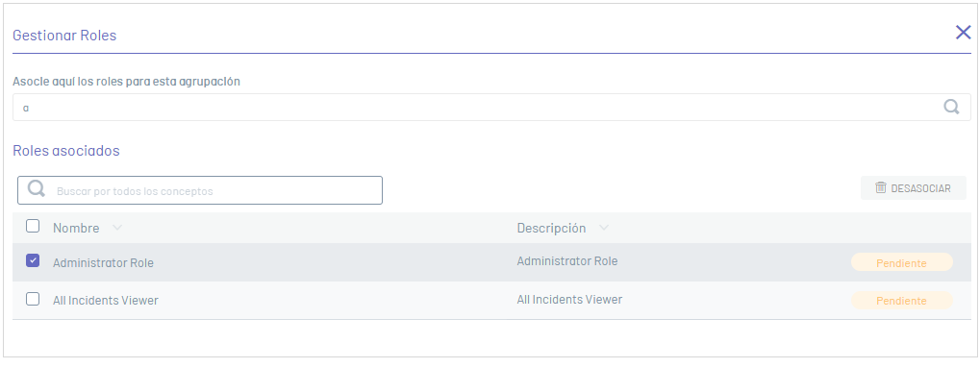This screenshot has width=980, height=368.
Task: Click the trash icon on Desasociar button
Action: [x=881, y=188]
